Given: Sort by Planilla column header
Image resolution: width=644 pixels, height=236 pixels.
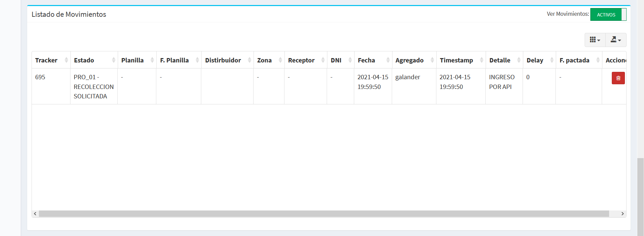Looking at the screenshot, I should point(137,60).
